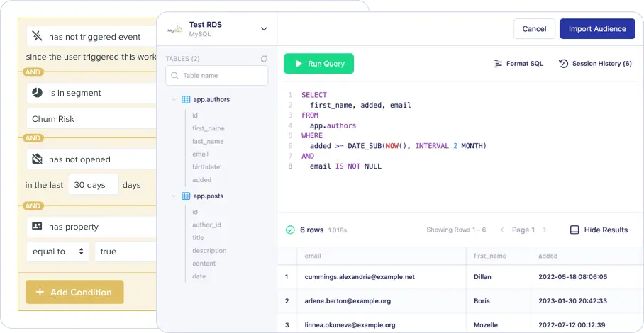This screenshot has width=644, height=333.
Task: Go to next results page arrow
Action: pos(545,230)
